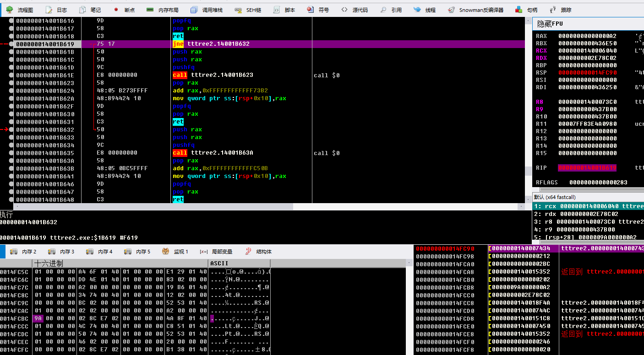Open the 线程 threads tab
Screen dimensions: 644x355
click(425, 10)
